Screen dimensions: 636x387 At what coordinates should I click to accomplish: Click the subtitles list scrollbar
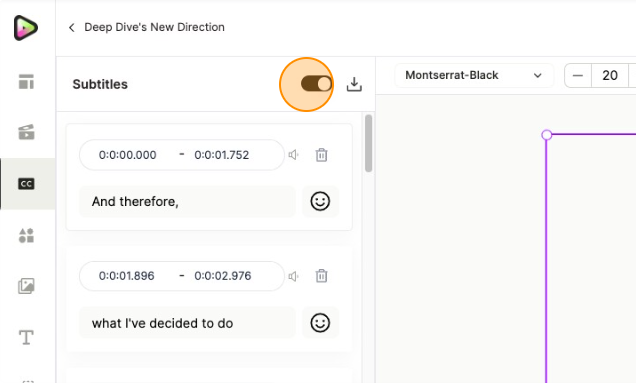[368, 144]
